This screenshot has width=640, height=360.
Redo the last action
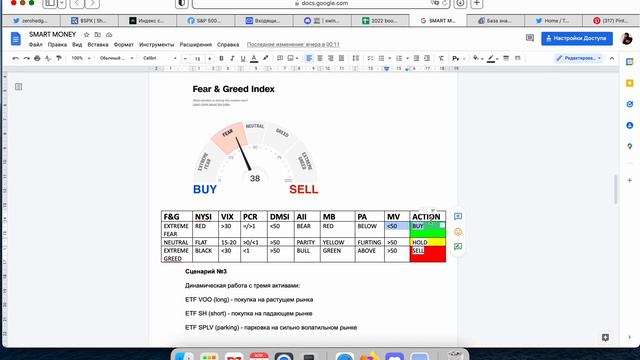(x=27, y=58)
